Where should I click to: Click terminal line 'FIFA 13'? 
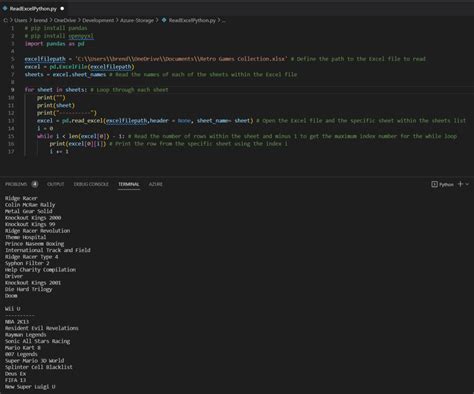click(x=15, y=380)
